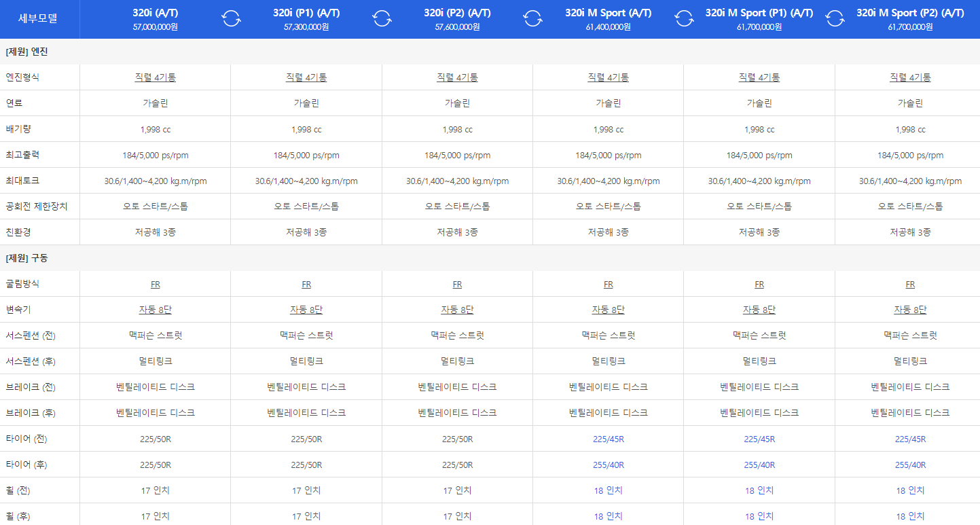The height and width of the screenshot is (525, 980).
Task: Click 저공해 3종 value under 320i M Sport (A/T)
Action: click(608, 232)
